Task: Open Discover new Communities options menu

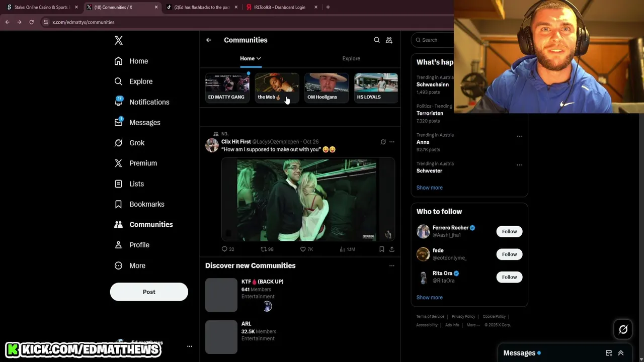Action: (x=392, y=265)
